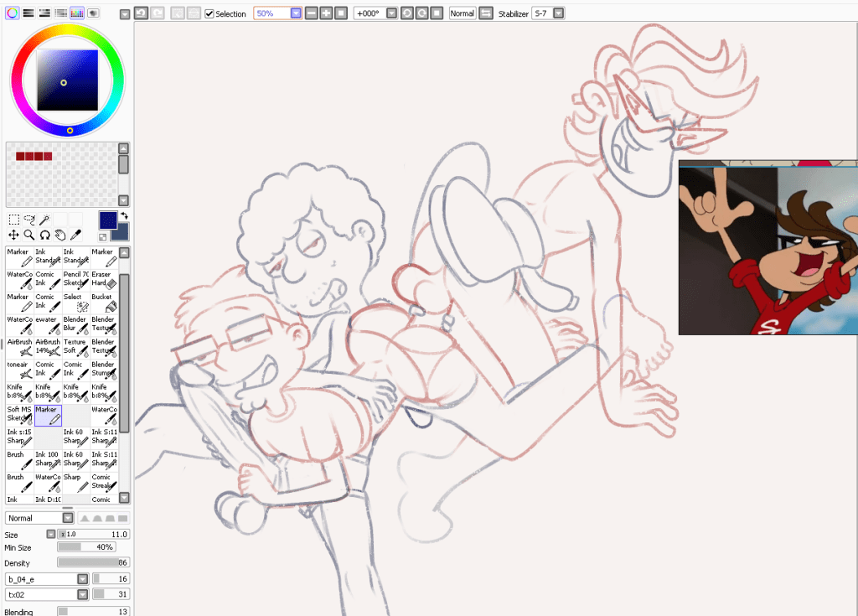Image resolution: width=858 pixels, height=616 pixels.
Task: Select the Magic Wand tool
Action: 44,220
